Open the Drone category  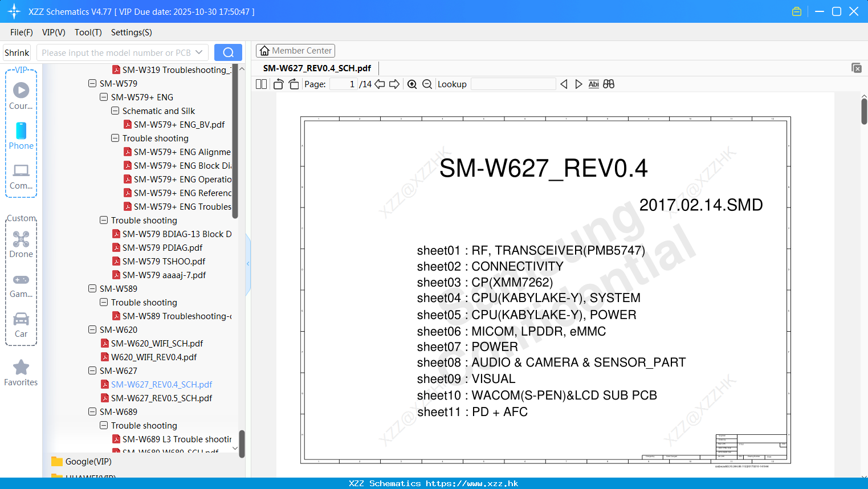(x=21, y=244)
